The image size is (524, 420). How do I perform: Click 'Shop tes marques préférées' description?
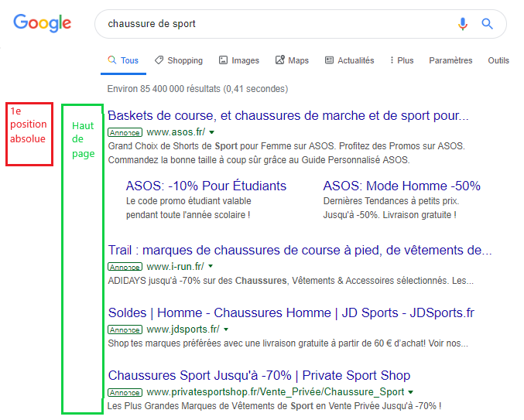288,343
